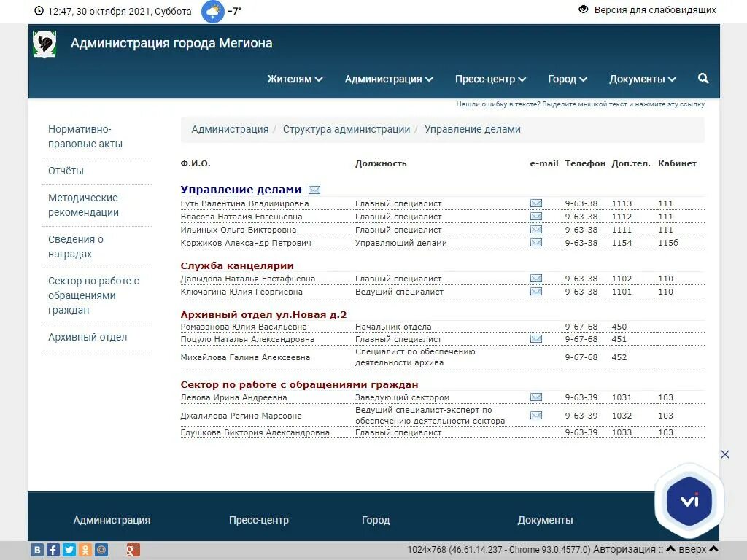Click the cabinet number 1156

(x=668, y=243)
